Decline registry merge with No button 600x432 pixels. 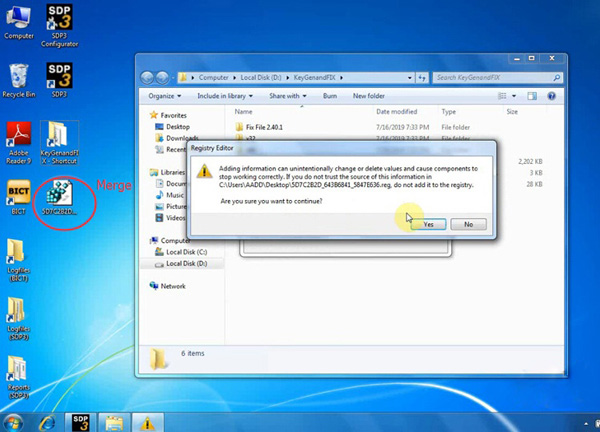[468, 224]
